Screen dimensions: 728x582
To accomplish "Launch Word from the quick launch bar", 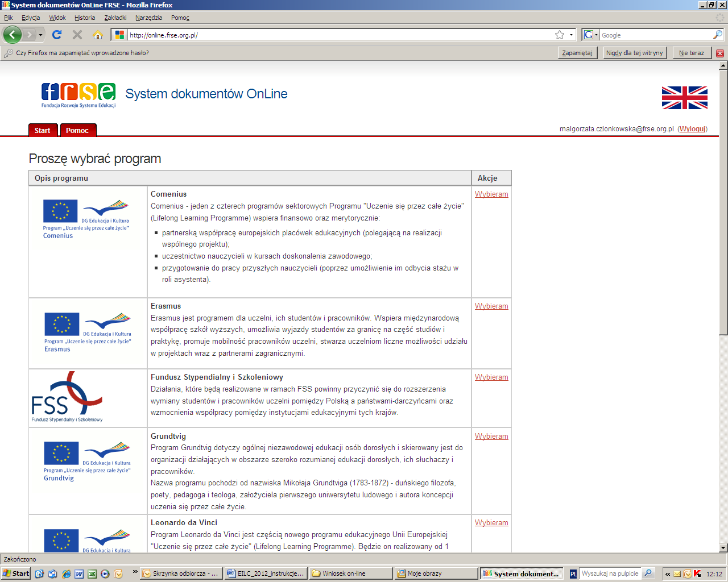I will (x=79, y=574).
